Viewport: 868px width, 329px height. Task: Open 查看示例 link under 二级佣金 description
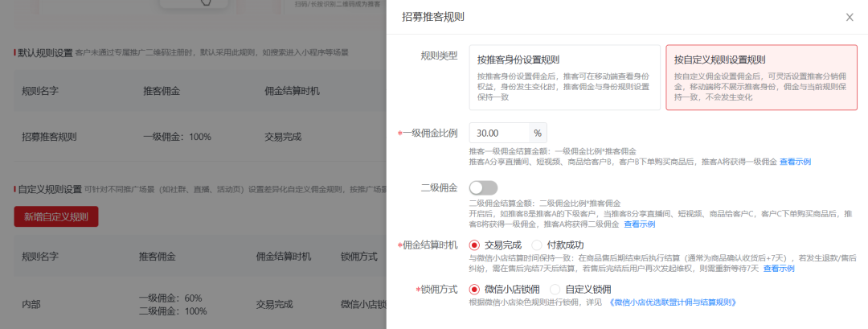(640, 224)
